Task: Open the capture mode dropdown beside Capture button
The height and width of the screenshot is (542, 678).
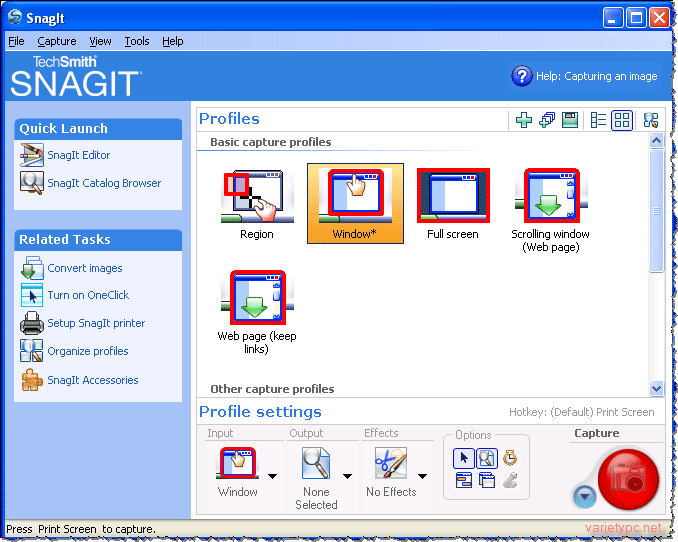Action: coord(585,496)
